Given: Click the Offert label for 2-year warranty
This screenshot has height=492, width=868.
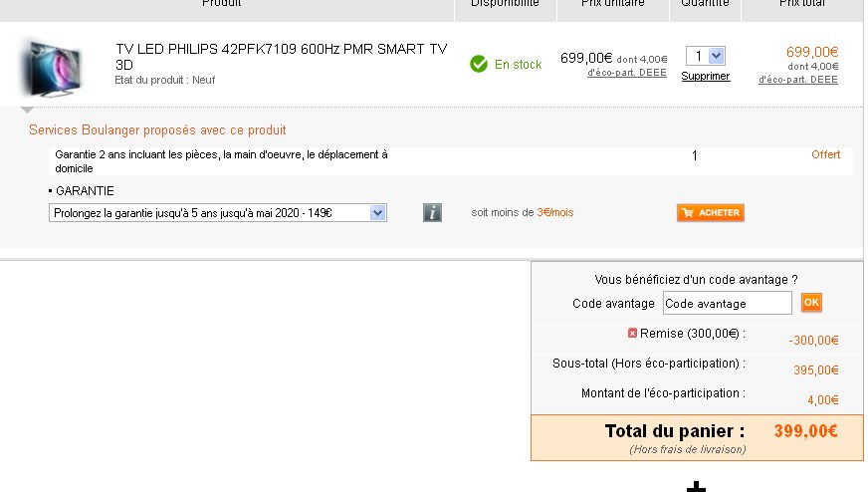Looking at the screenshot, I should click(x=825, y=154).
